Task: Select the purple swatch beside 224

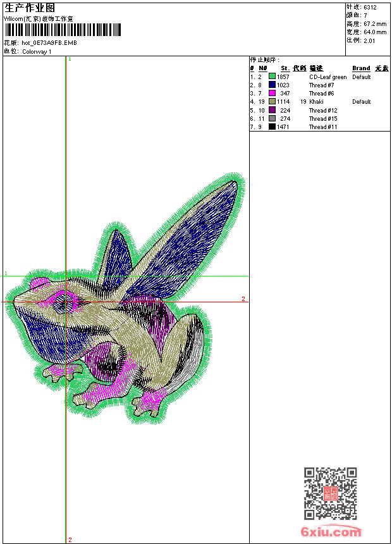Action: click(x=272, y=110)
